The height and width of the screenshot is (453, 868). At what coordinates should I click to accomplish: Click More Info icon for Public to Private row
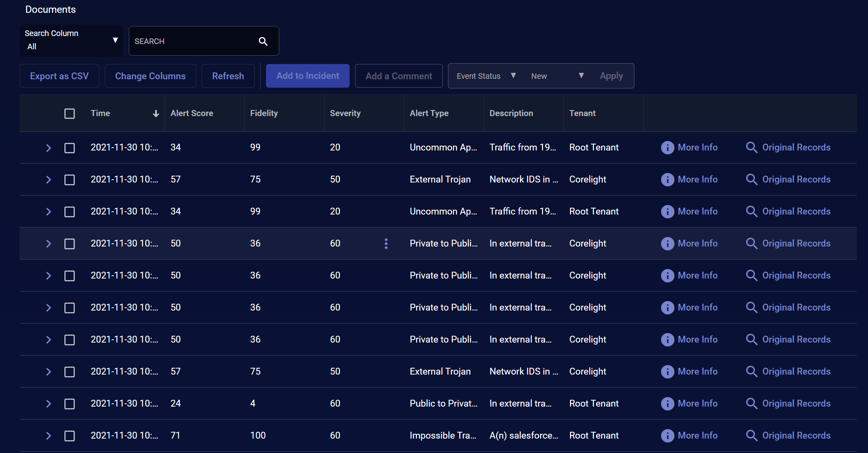[667, 403]
